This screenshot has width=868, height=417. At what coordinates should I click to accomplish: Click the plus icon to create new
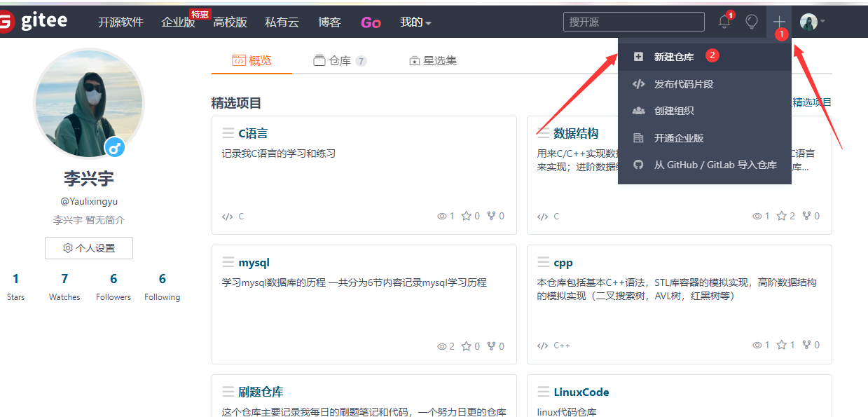point(779,22)
